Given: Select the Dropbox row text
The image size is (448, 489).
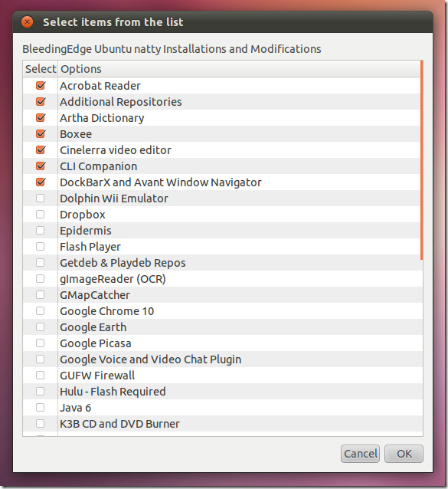Looking at the screenshot, I should click(83, 215).
